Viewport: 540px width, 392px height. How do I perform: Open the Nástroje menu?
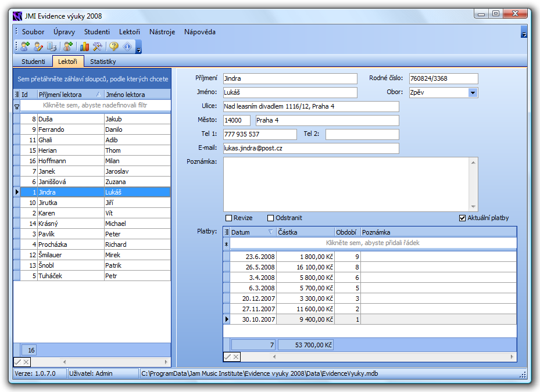pyautogui.click(x=162, y=32)
